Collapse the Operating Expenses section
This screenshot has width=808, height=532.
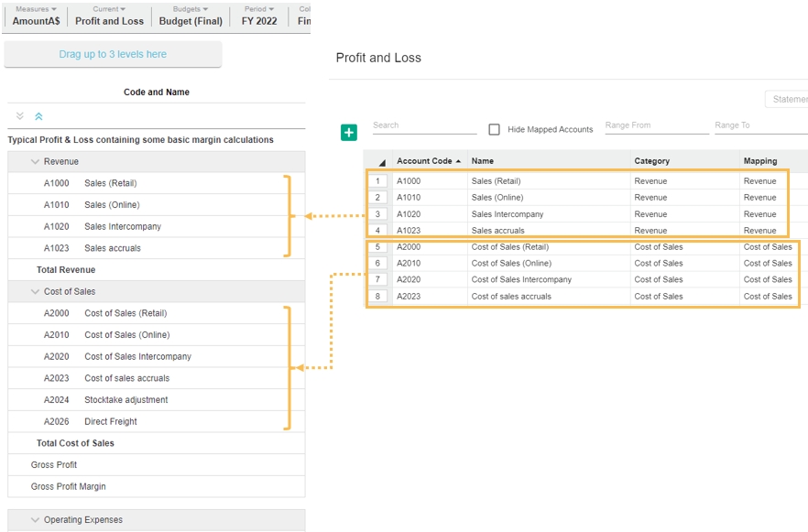pyautogui.click(x=36, y=520)
